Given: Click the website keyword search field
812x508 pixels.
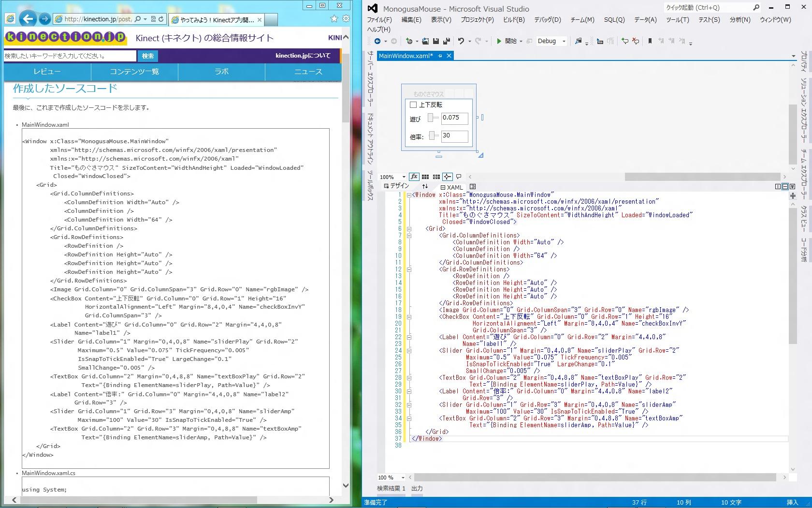Looking at the screenshot, I should point(70,56).
